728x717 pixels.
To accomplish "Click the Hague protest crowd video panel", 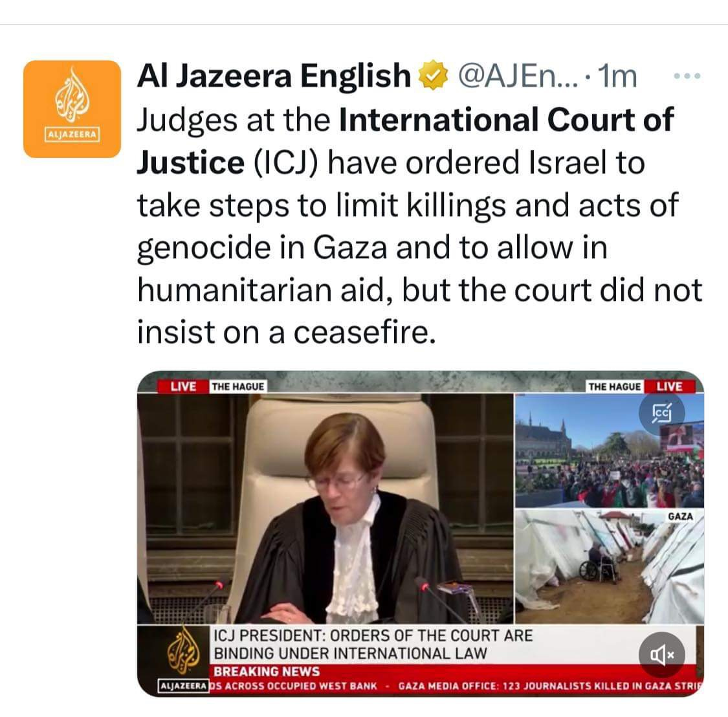I will point(610,450).
